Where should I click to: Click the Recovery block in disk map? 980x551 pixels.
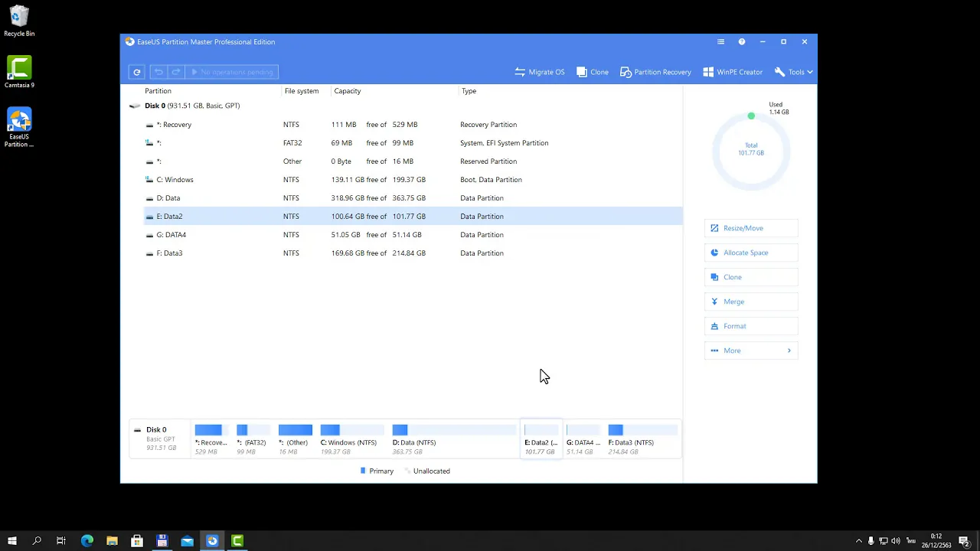coord(211,439)
